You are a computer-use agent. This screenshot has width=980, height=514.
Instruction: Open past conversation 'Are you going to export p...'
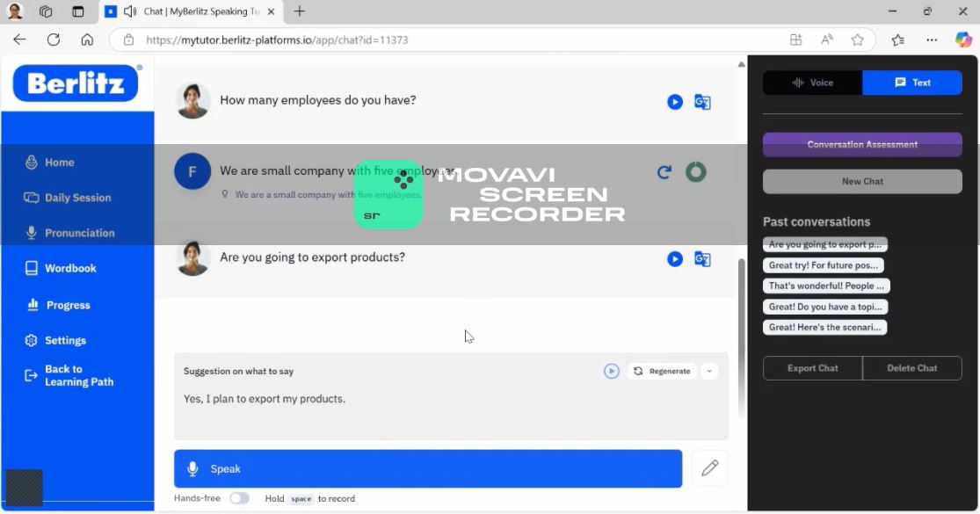coord(825,244)
